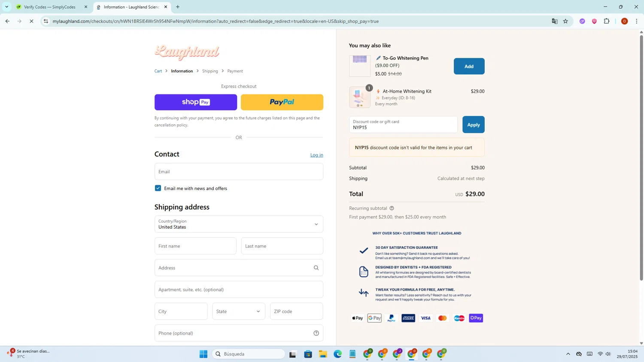Pay with the PayPal express button
644x362 pixels.
(x=282, y=102)
